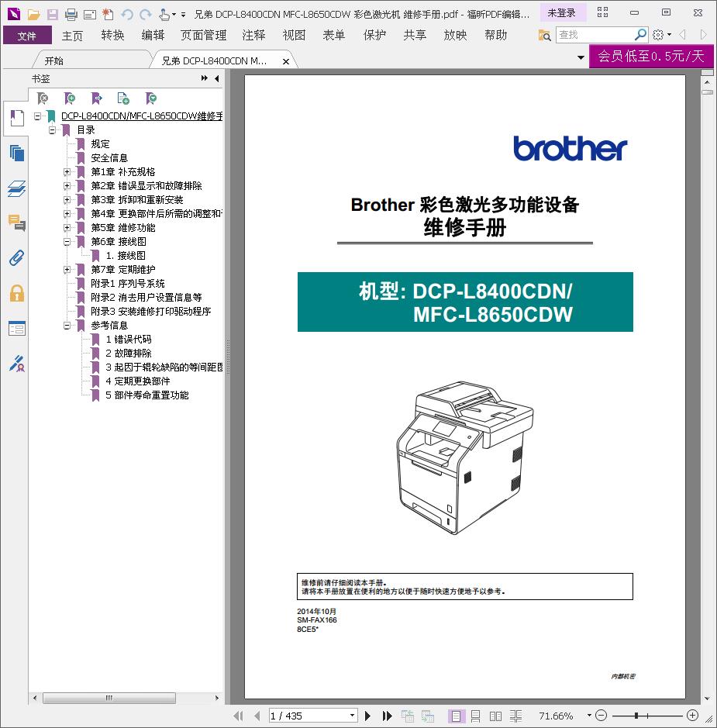This screenshot has width=717, height=728.
Task: Expand 第7章 定期维护 bookmark
Action: [x=67, y=269]
